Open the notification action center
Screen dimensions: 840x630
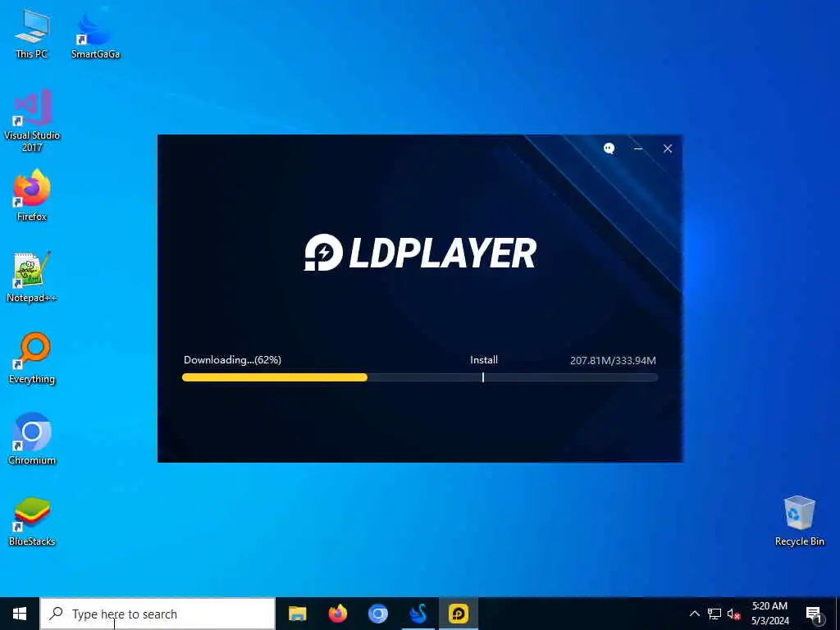coord(813,614)
